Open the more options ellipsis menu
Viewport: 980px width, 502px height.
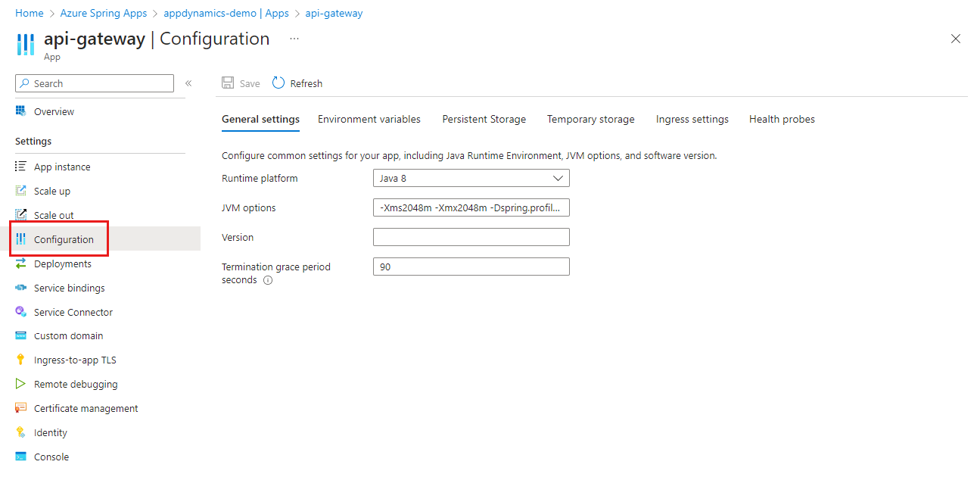coord(294,39)
